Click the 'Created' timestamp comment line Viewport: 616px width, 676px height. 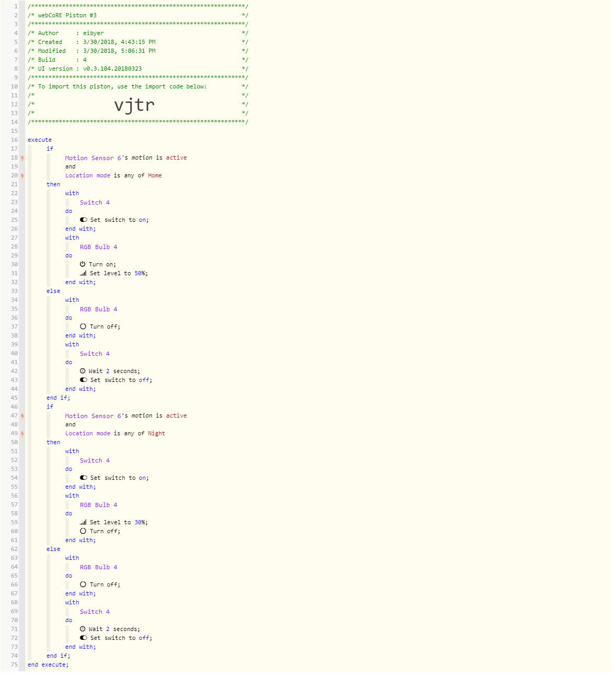(x=138, y=42)
